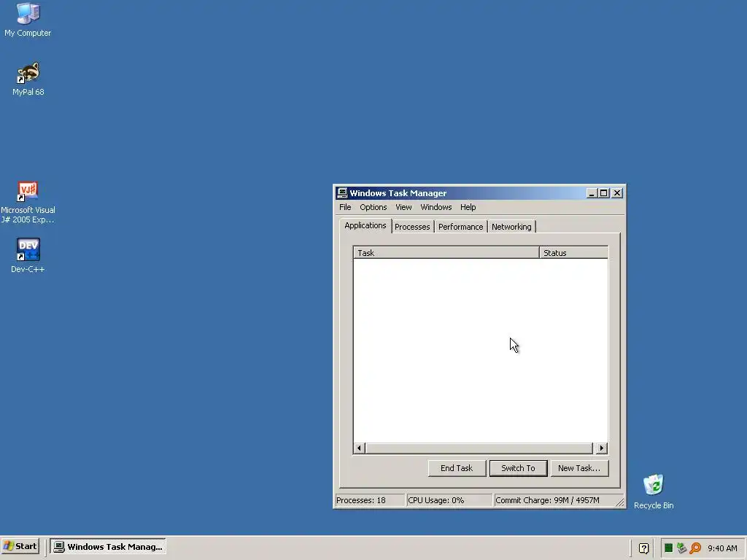Click the End Task button
Image resolution: width=747 pixels, height=560 pixels.
pyautogui.click(x=457, y=468)
